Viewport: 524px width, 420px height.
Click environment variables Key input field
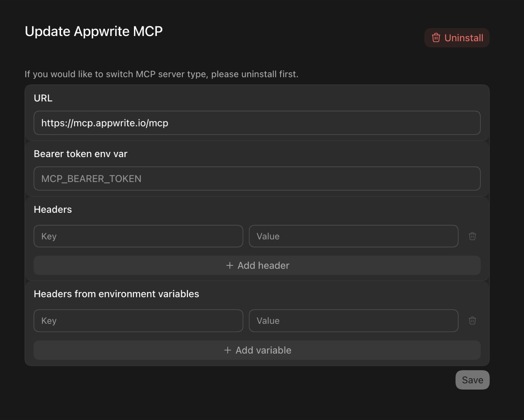[x=138, y=320]
